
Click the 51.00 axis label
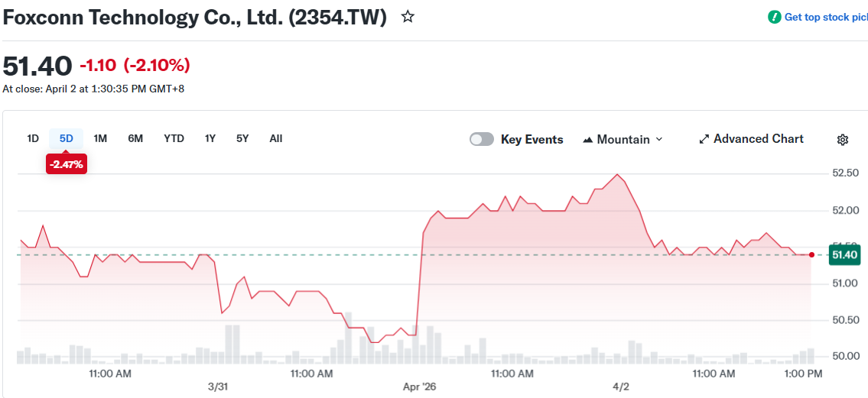coord(845,283)
